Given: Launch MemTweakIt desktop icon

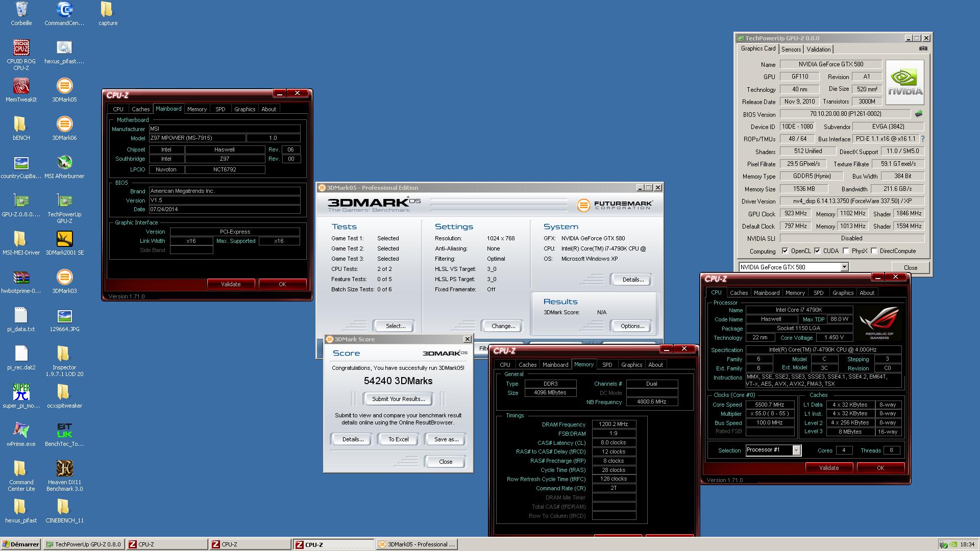Looking at the screenshot, I should pos(21,86).
